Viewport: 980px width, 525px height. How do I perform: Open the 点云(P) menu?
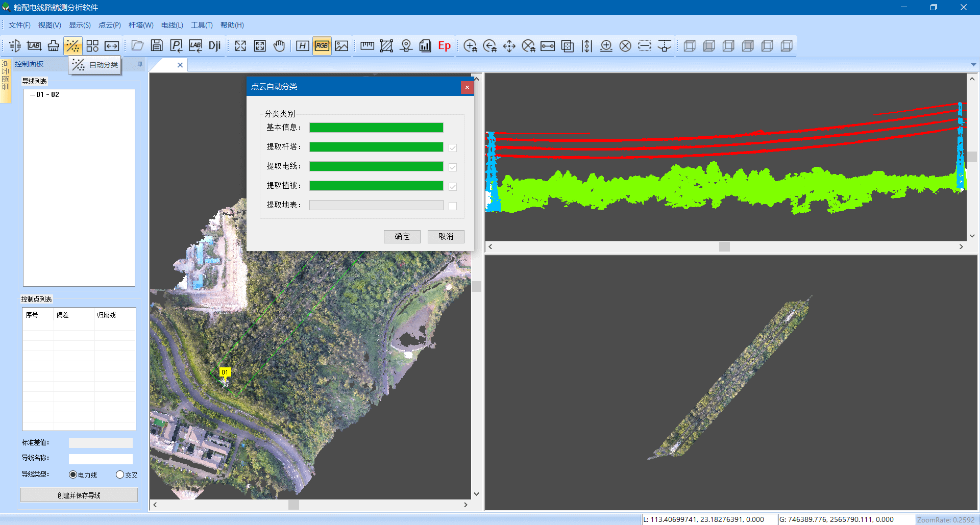109,24
